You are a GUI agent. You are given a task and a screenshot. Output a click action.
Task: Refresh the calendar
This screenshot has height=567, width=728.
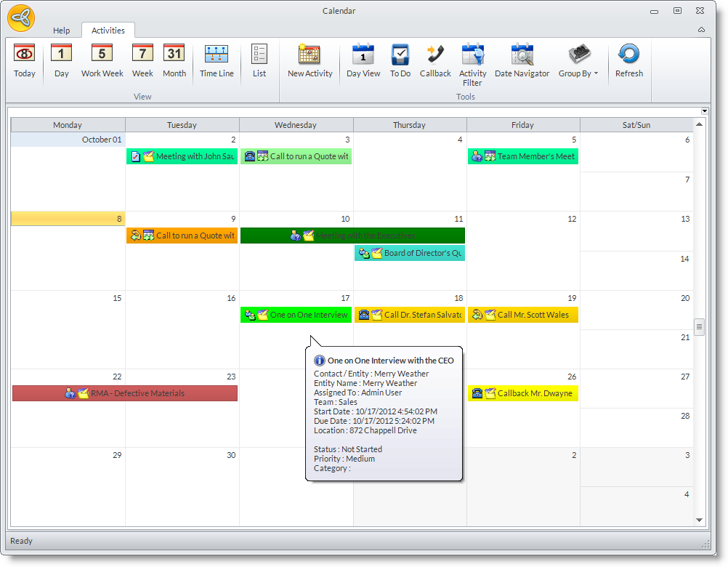pyautogui.click(x=629, y=61)
